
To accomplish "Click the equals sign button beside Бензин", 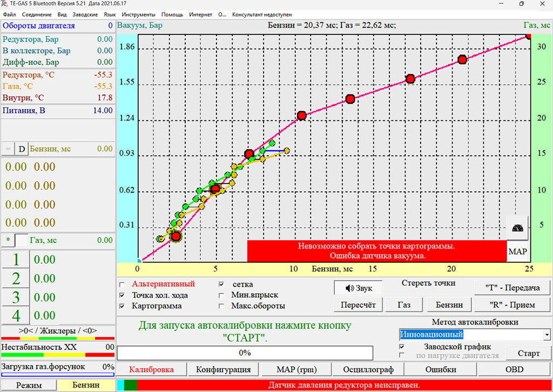I will click(8, 149).
